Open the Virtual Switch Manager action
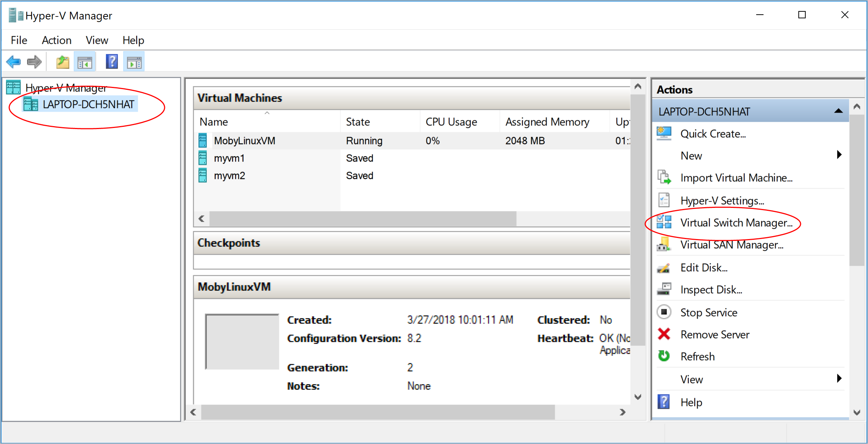Screen dimensions: 868x444 point(737,223)
